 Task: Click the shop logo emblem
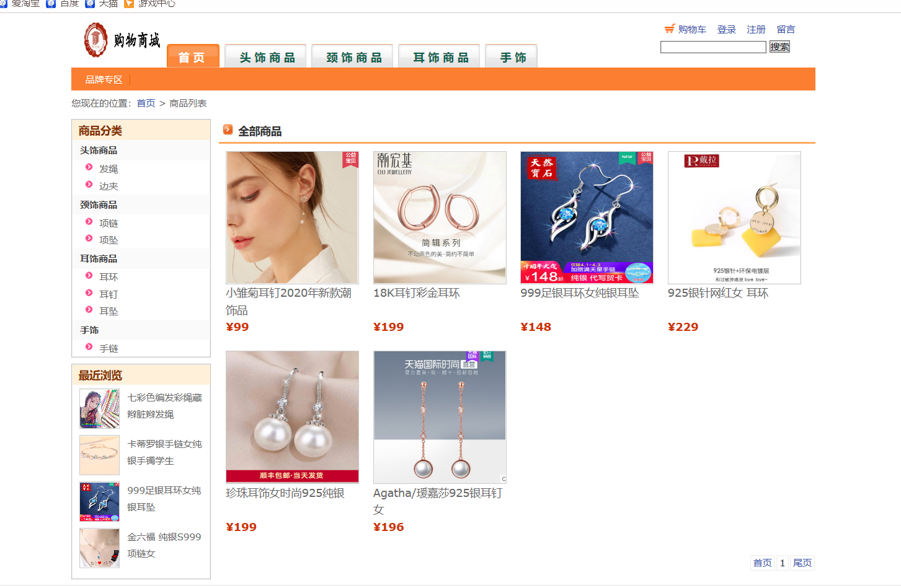coord(95,40)
